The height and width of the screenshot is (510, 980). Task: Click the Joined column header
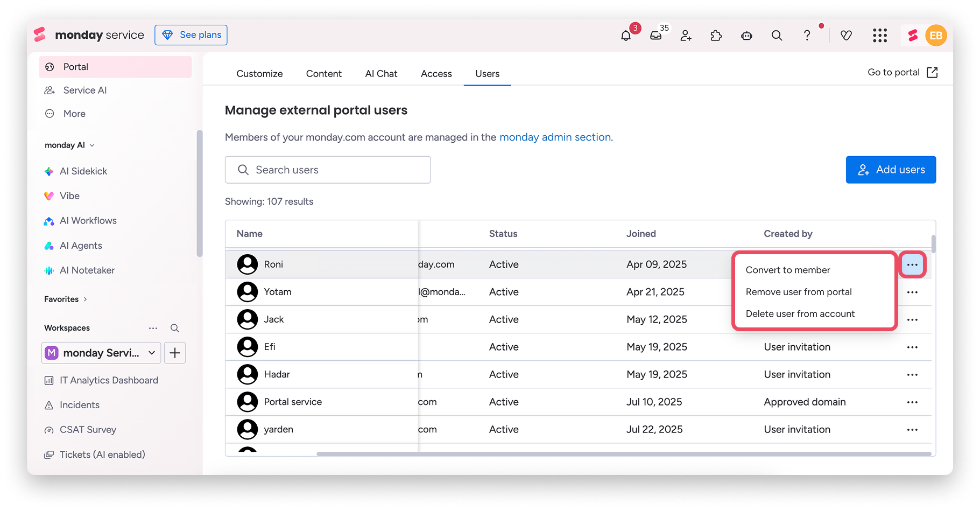641,234
